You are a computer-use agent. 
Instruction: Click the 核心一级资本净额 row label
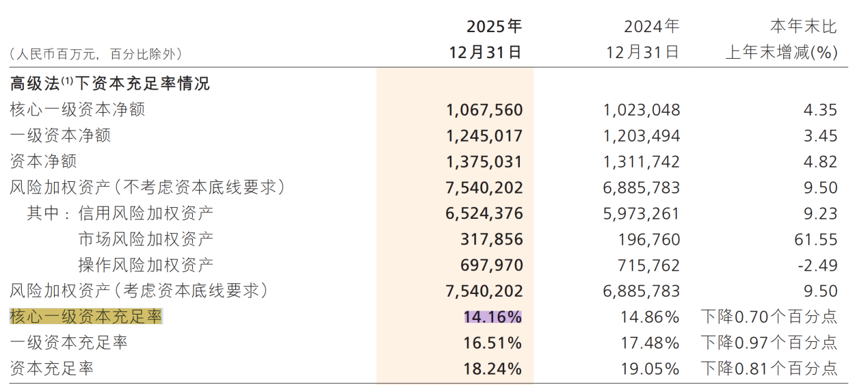click(x=77, y=109)
